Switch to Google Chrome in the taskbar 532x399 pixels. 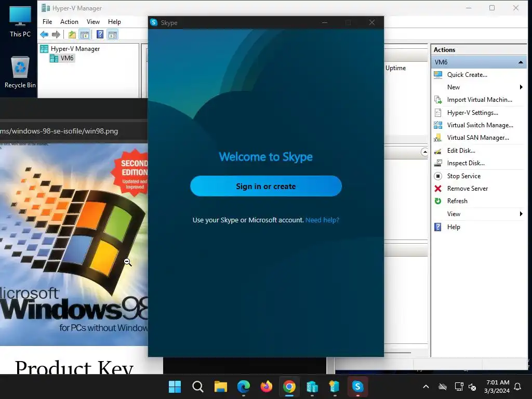pyautogui.click(x=289, y=387)
